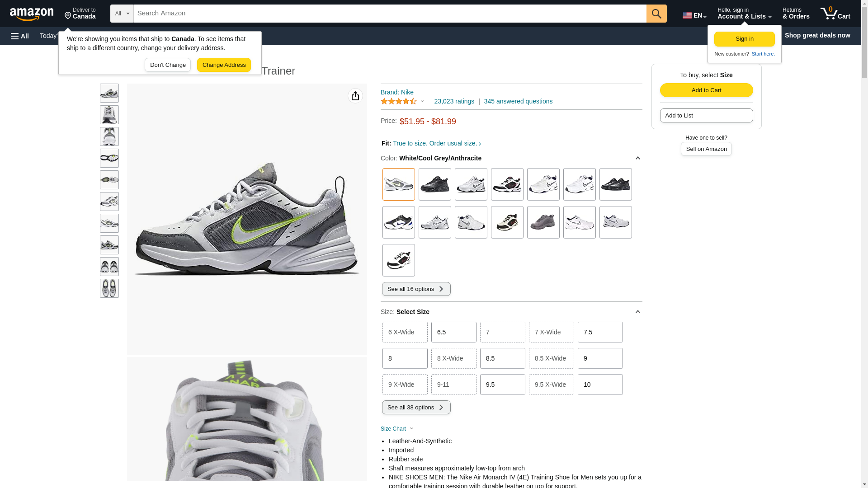Open the All search category dropdown
868x488 pixels.
tap(122, 14)
